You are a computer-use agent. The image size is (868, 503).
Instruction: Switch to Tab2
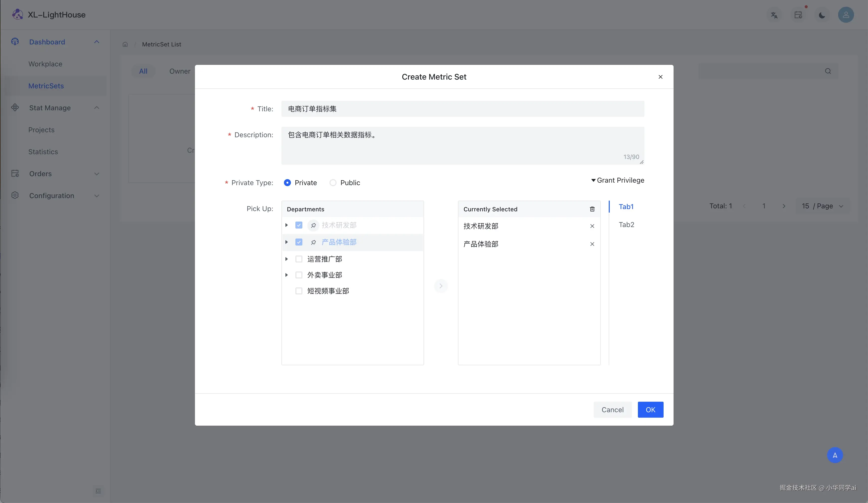click(626, 225)
